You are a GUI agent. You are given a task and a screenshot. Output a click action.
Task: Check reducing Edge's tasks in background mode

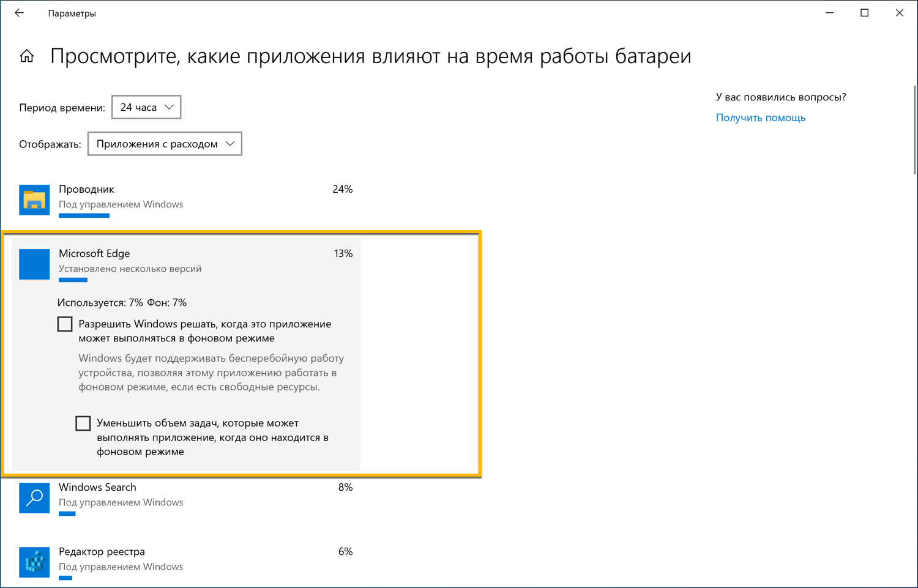[83, 423]
